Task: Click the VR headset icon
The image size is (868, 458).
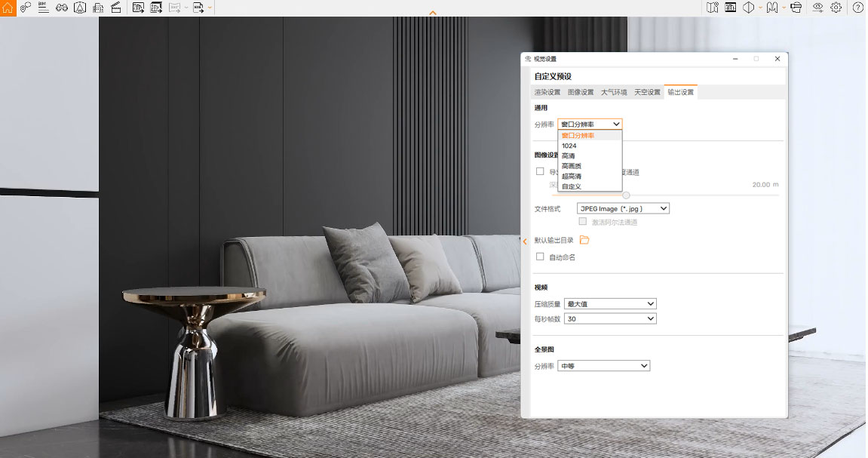Action: click(796, 8)
